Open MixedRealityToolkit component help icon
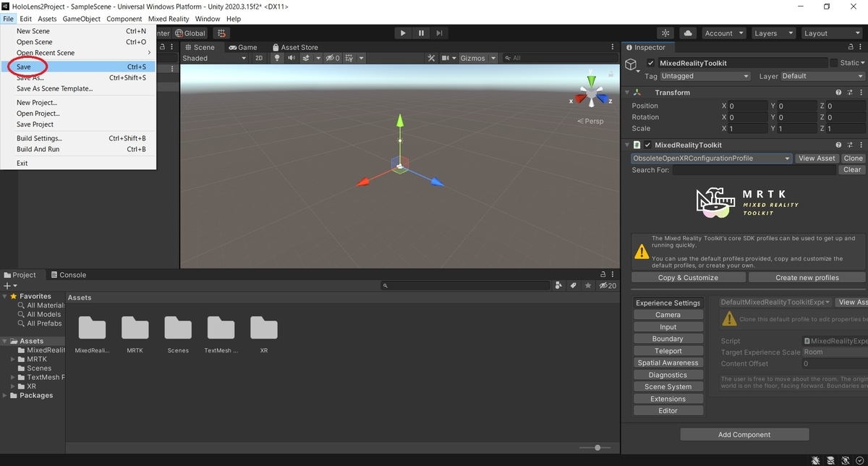Screen dimensions: 868x466 coord(838,145)
